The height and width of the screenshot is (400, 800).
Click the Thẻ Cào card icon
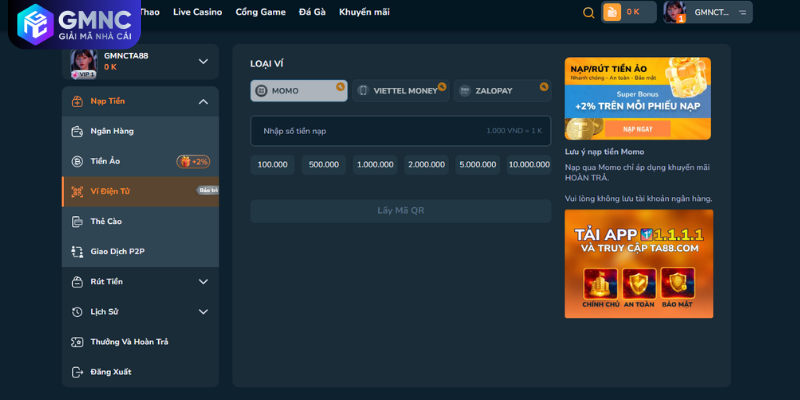[77, 221]
